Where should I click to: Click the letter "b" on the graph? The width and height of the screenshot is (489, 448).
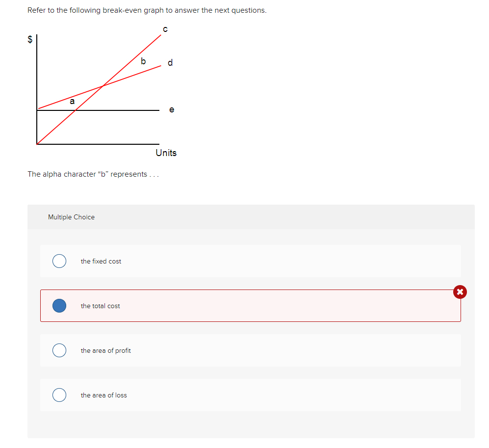143,61
